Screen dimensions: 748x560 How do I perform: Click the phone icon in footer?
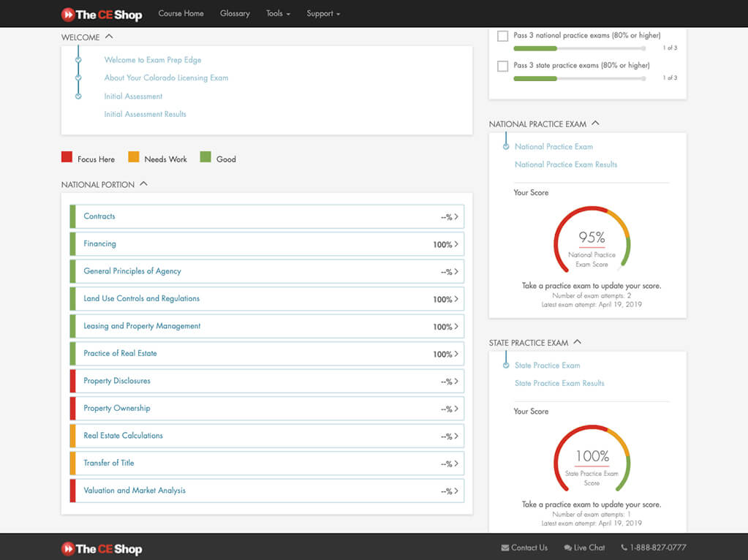624,548
